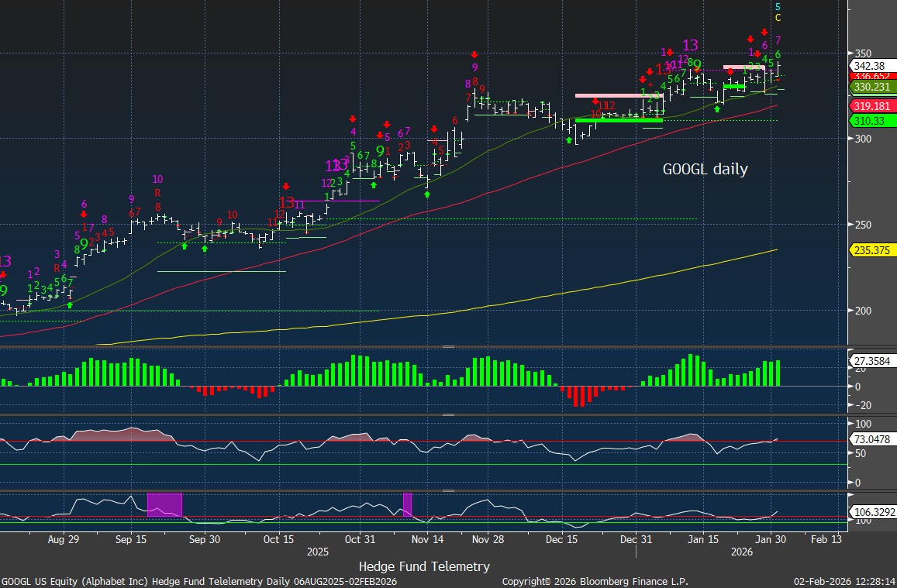
Task: Click the yellow 235.375 moving average tag
Action: click(x=872, y=250)
